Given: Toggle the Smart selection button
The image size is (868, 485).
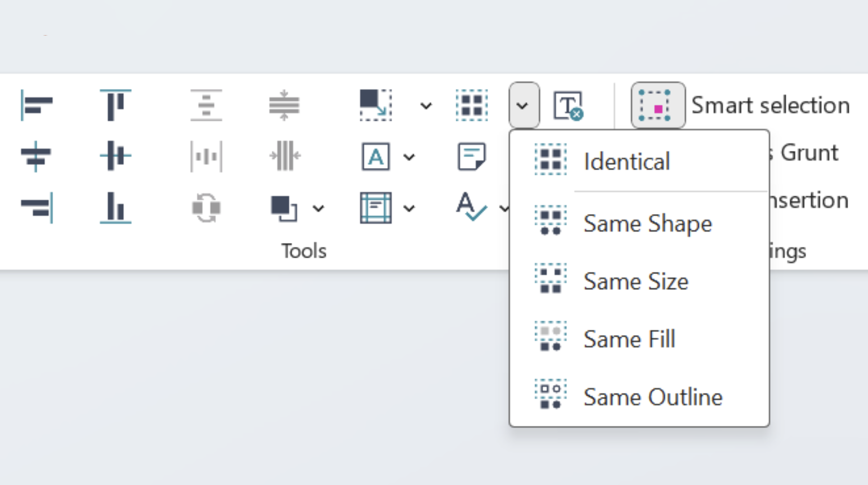Looking at the screenshot, I should pyautogui.click(x=658, y=106).
